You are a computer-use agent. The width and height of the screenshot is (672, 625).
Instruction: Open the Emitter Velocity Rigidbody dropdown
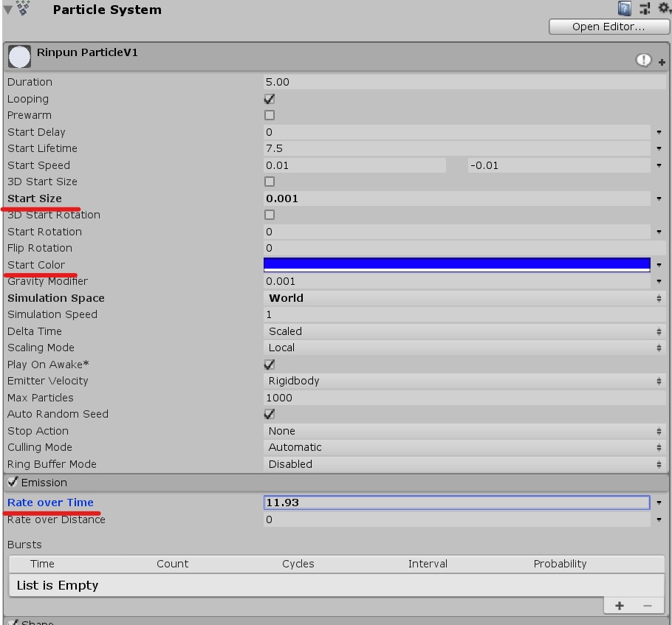coord(465,381)
